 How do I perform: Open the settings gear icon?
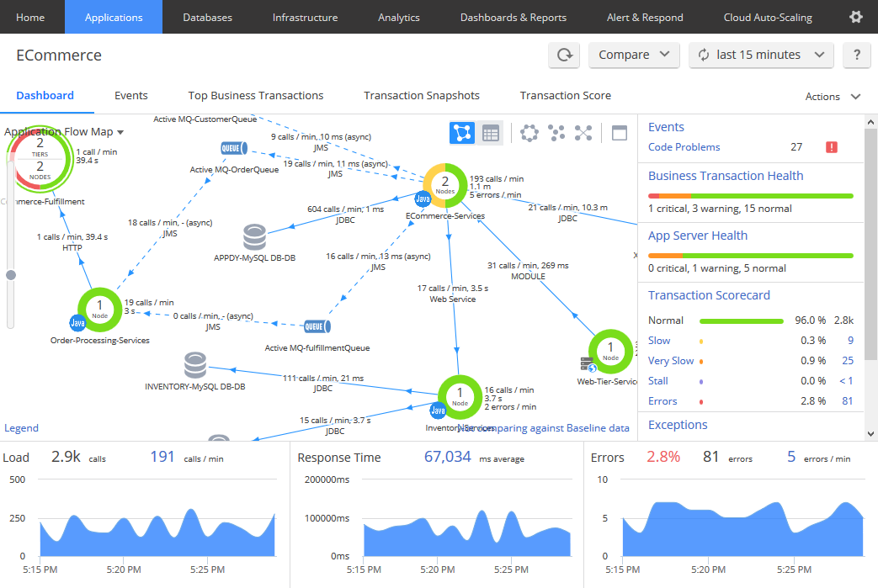tap(855, 17)
